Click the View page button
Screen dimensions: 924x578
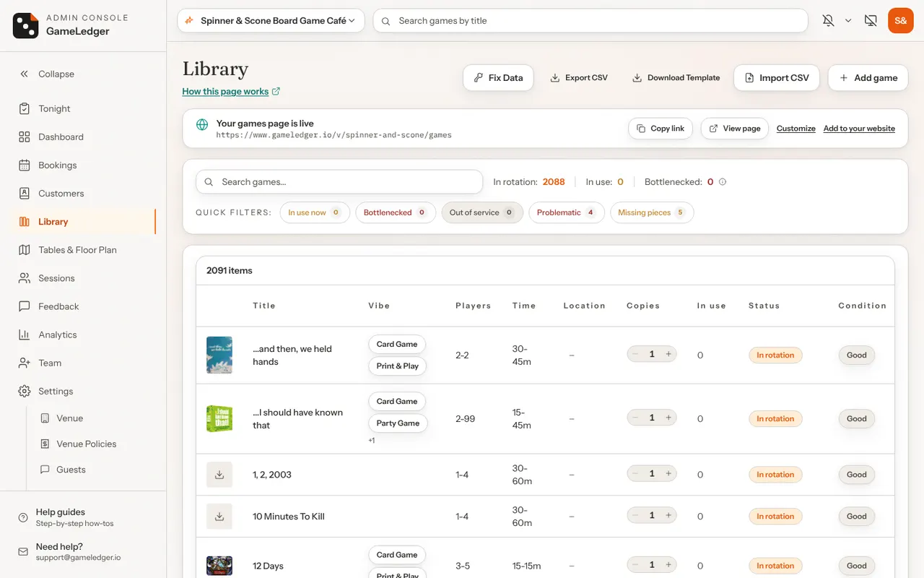point(734,129)
